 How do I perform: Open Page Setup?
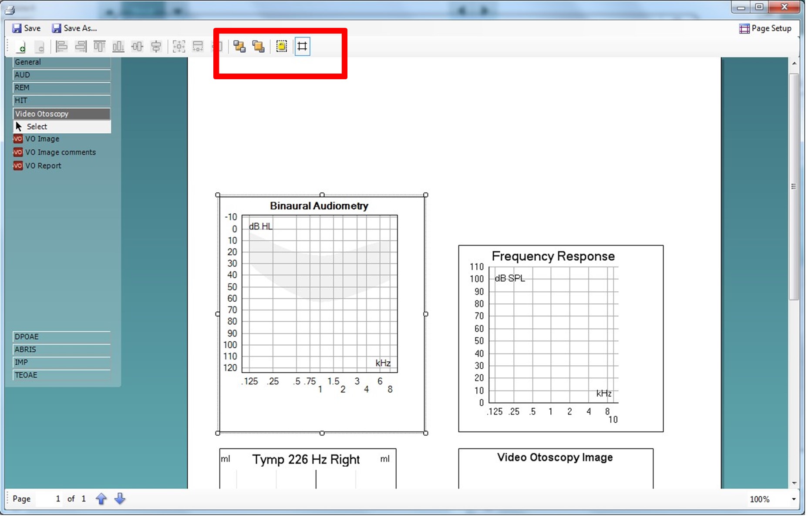tap(765, 28)
